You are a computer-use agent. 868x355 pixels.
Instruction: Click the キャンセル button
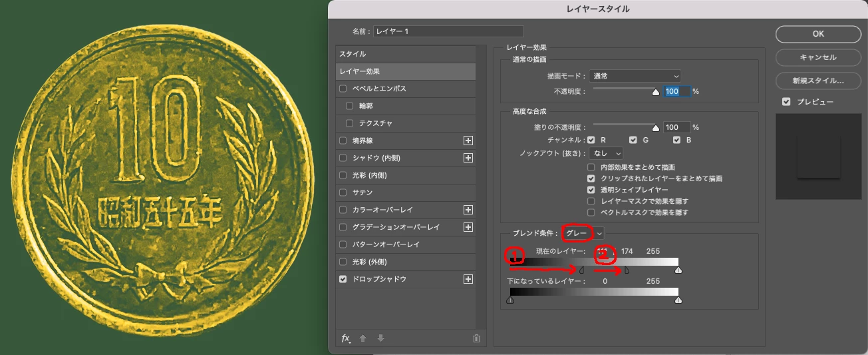click(818, 57)
